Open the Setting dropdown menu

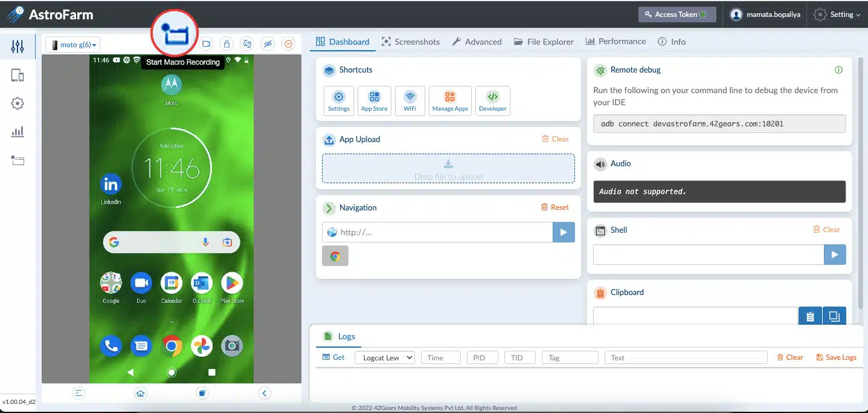click(x=837, y=15)
